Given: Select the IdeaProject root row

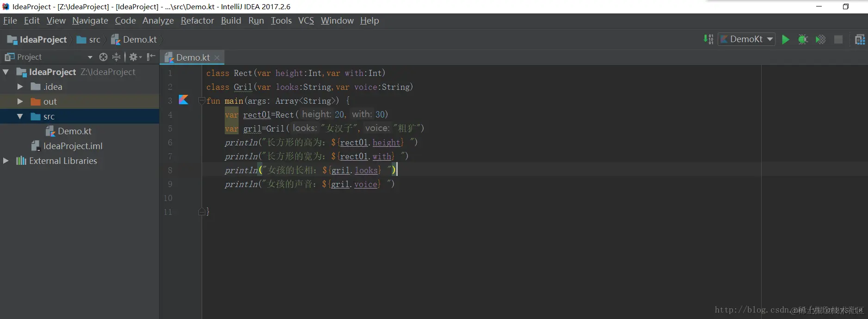Looking at the screenshot, I should click(x=80, y=72).
